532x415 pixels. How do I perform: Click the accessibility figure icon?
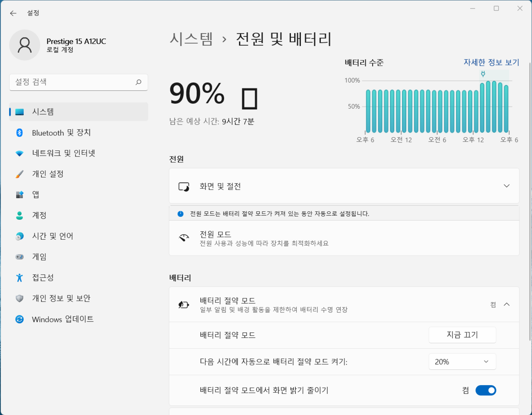pos(20,277)
